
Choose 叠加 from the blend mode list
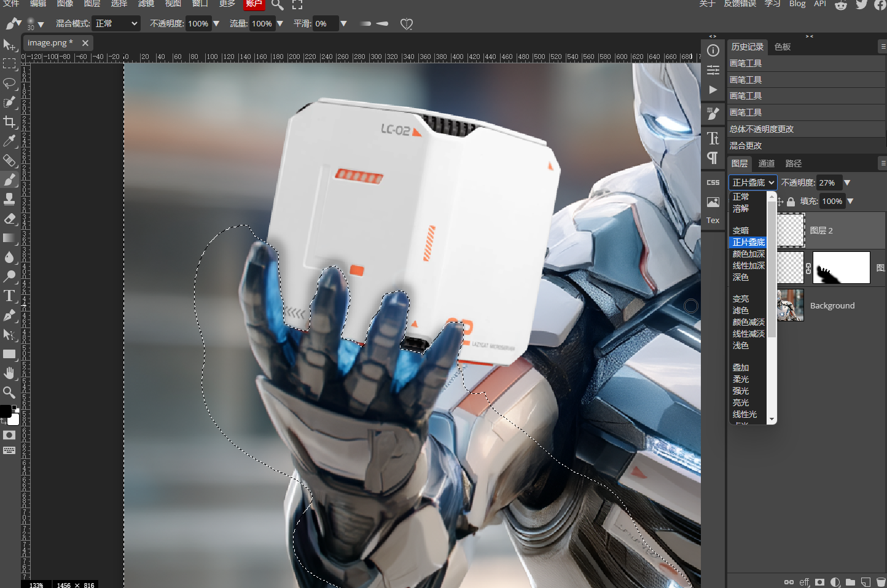(x=741, y=367)
